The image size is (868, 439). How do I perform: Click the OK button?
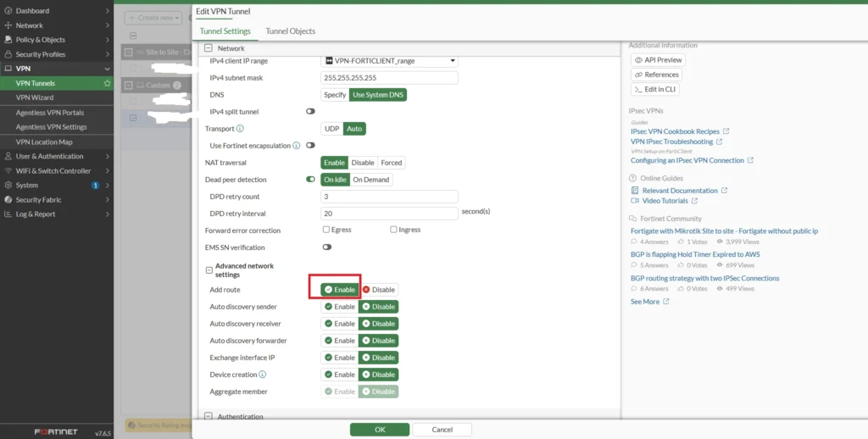[380, 430]
